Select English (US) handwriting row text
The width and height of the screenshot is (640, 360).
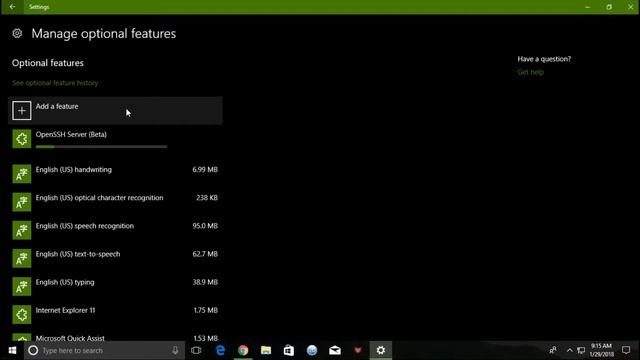click(x=73, y=169)
